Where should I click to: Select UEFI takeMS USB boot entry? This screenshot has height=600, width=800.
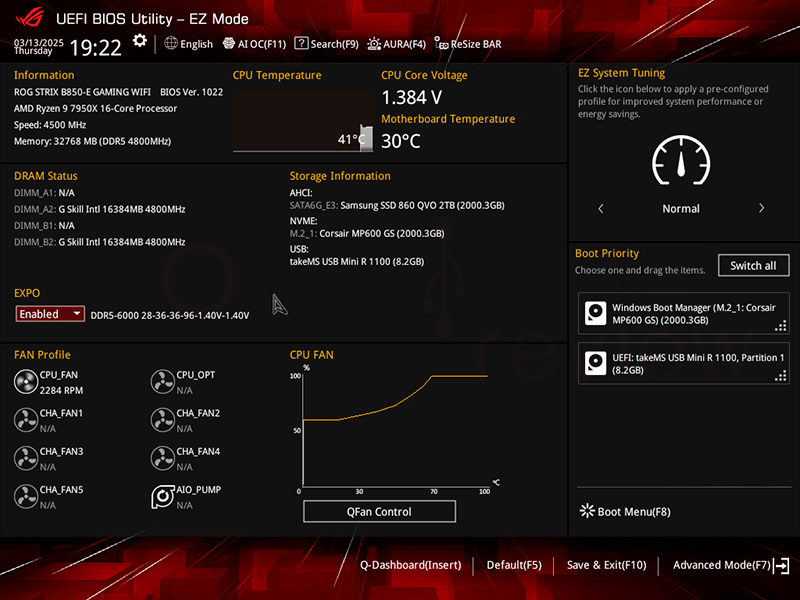pos(684,363)
